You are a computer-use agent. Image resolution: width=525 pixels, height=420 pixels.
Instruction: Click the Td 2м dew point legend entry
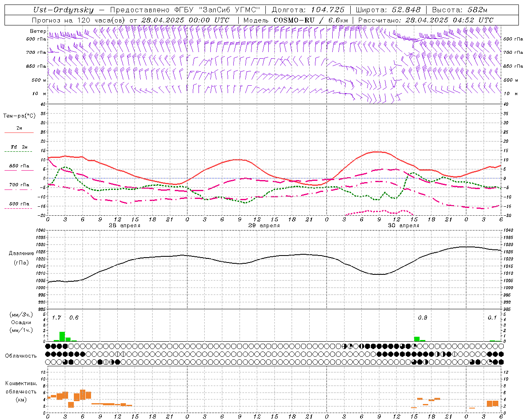19,147
